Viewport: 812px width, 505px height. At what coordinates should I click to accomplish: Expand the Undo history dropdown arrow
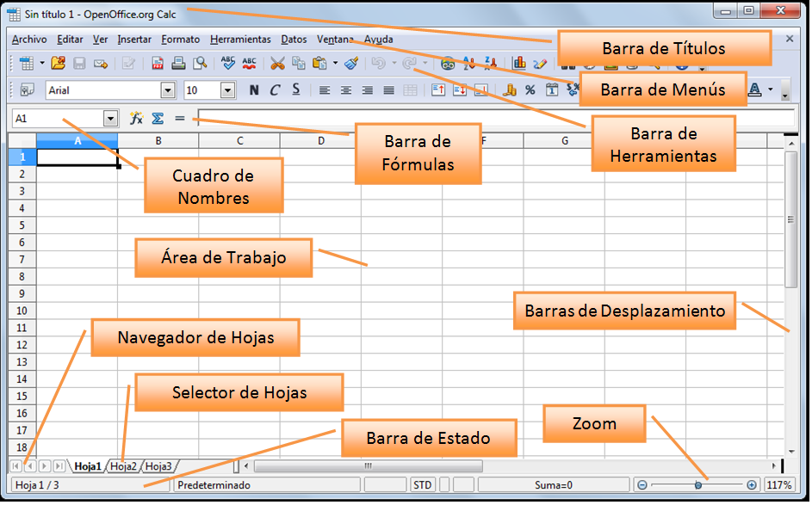click(394, 64)
